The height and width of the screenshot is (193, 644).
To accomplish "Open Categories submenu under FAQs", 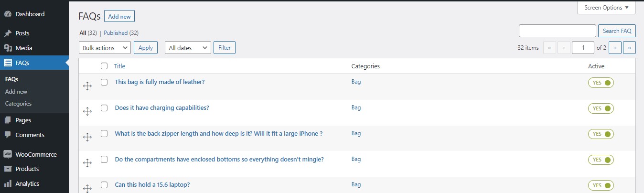I will (x=18, y=104).
